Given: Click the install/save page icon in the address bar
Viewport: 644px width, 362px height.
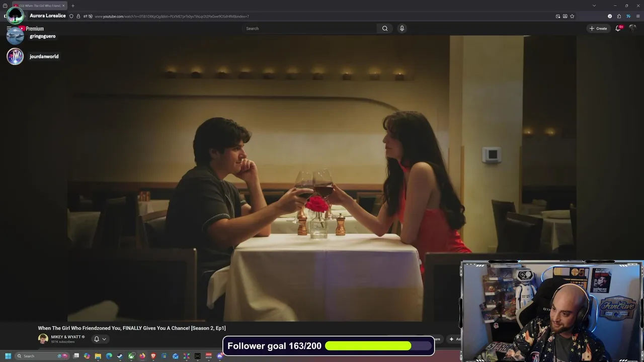Looking at the screenshot, I should click(565, 16).
